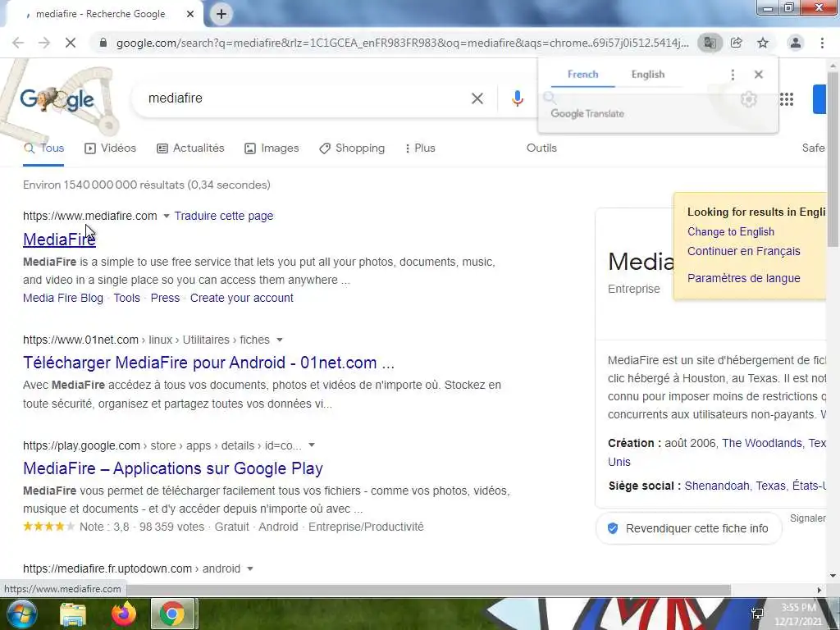840x630 pixels.
Task: Open the Outils search tools
Action: [x=541, y=148]
